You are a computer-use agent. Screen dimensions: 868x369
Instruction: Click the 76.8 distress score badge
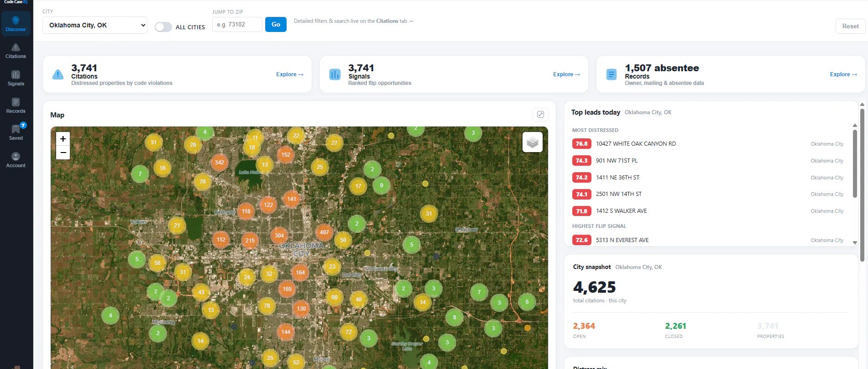click(x=581, y=144)
